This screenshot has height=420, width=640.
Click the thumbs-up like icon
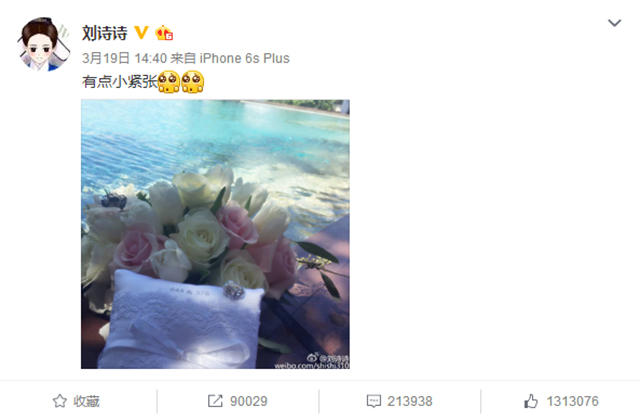[531, 401]
